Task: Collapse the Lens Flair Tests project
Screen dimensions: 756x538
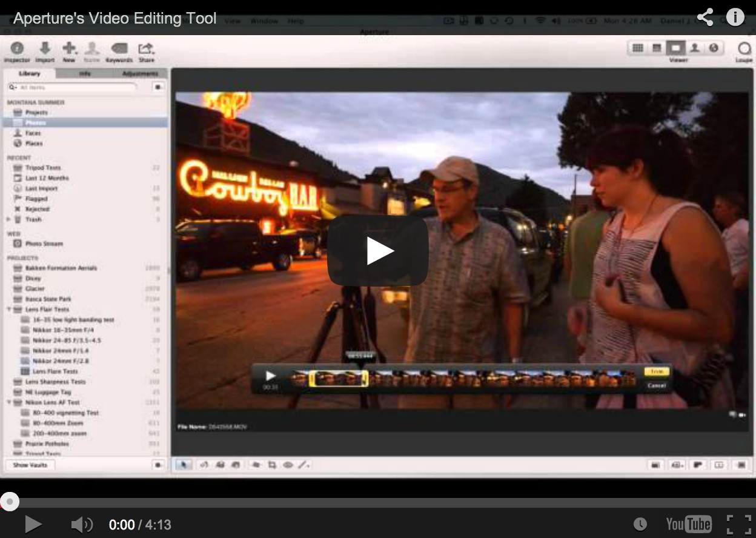Action: (8, 309)
